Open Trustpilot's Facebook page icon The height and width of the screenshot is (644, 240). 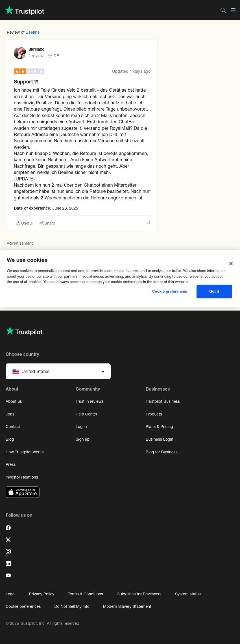[x=8, y=528]
